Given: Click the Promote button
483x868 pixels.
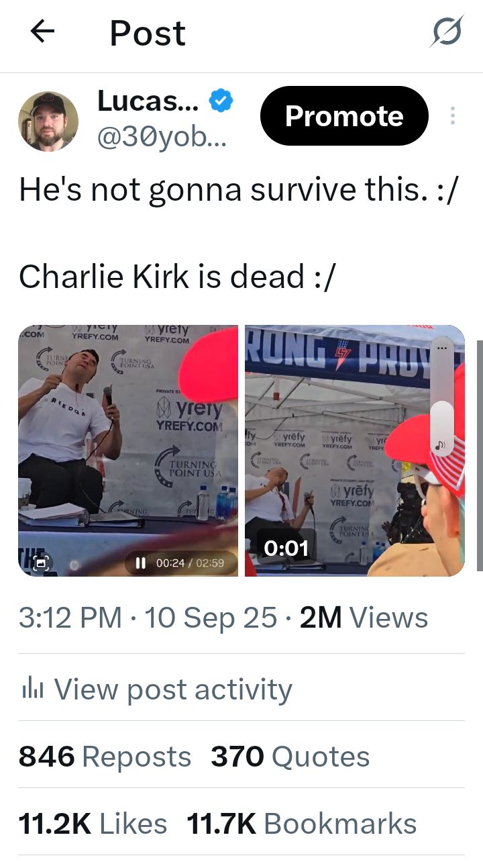Looking at the screenshot, I should pos(344,116).
